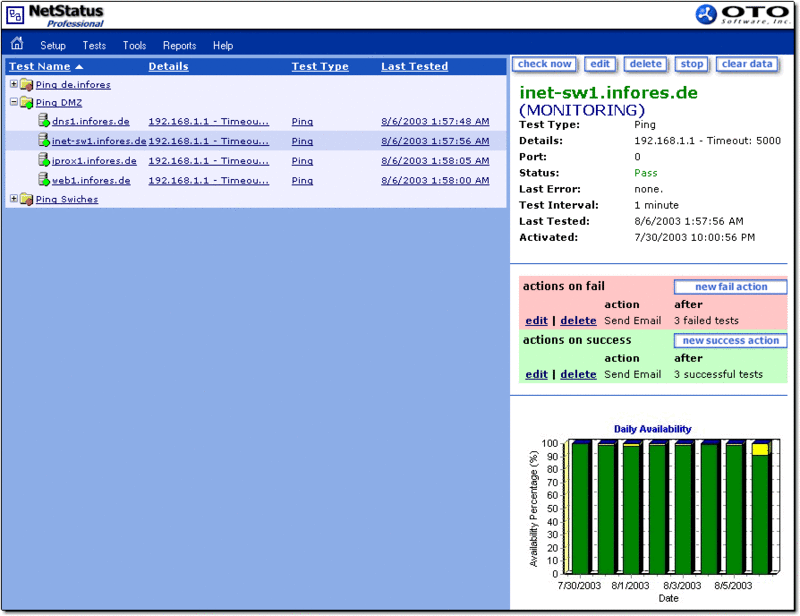Click the details link for iprox1.infores.de
The height and width of the screenshot is (616, 800).
[208, 161]
